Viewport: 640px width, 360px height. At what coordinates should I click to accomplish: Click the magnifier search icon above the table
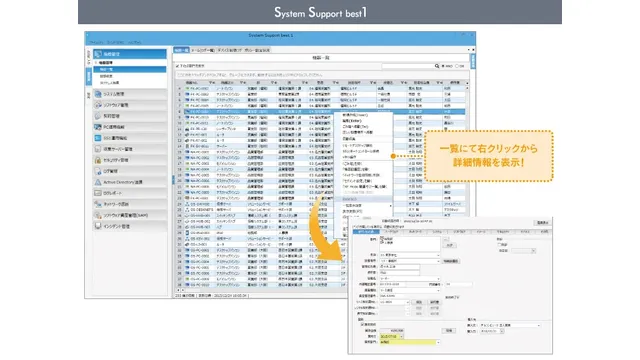(x=437, y=66)
